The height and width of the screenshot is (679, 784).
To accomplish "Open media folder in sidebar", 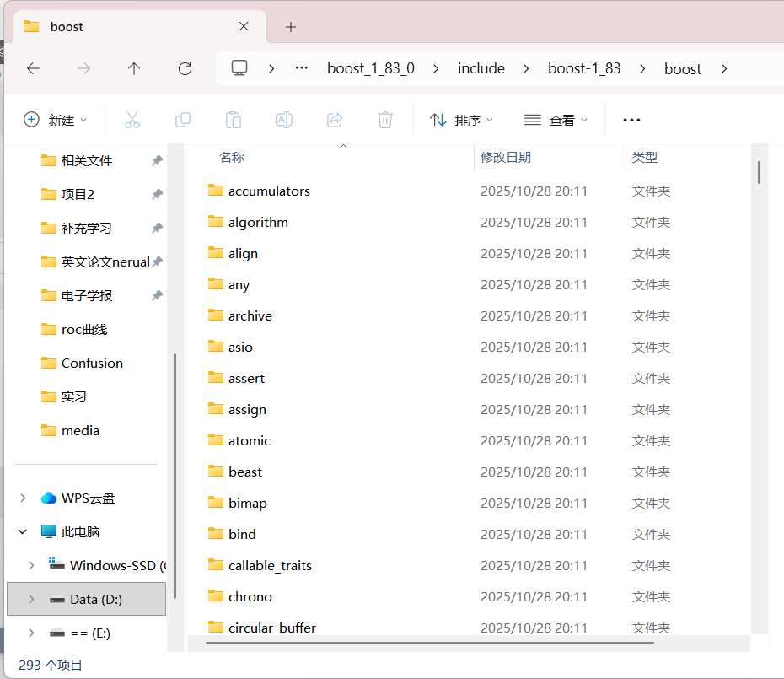I will [71, 430].
